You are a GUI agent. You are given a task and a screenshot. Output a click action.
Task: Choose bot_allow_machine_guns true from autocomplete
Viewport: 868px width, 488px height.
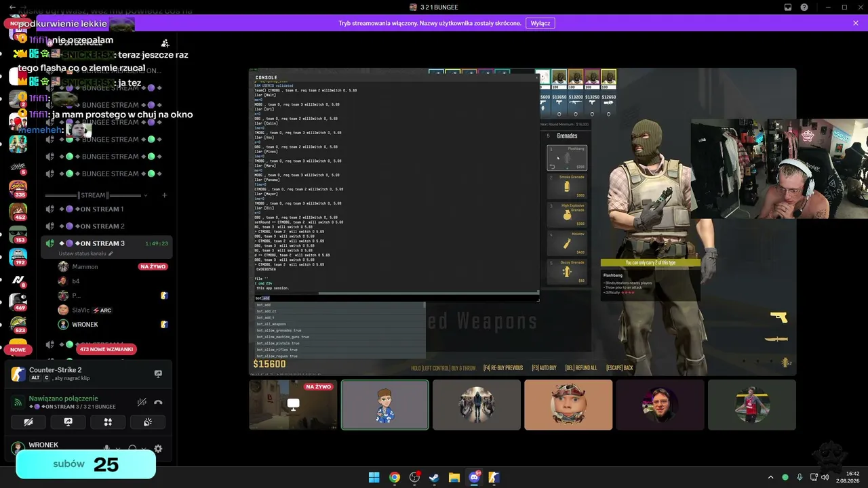(x=340, y=337)
